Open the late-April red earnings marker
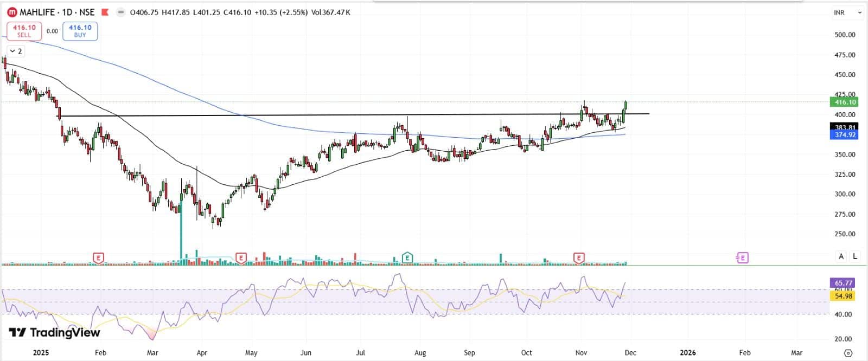 pos(241,258)
